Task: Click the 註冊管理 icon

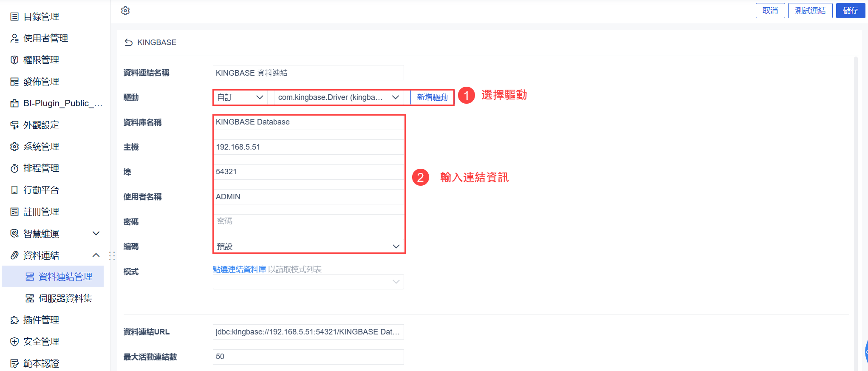Action: (x=14, y=212)
